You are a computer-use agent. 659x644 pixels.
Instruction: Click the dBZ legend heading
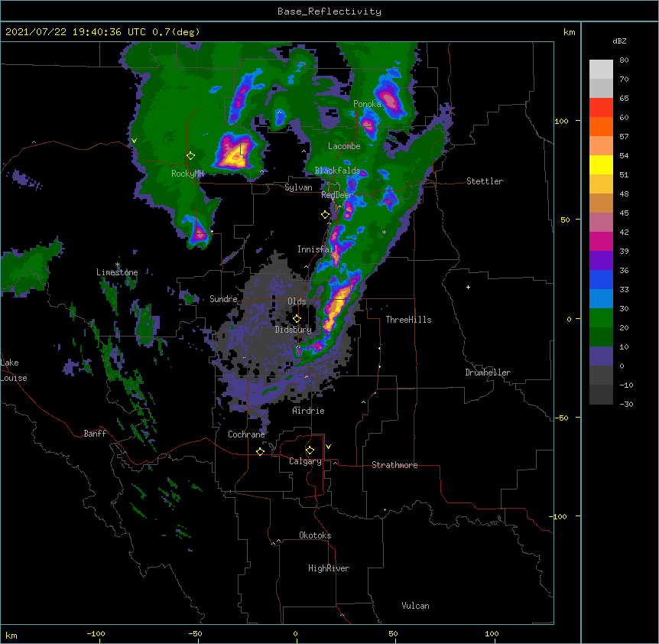619,41
